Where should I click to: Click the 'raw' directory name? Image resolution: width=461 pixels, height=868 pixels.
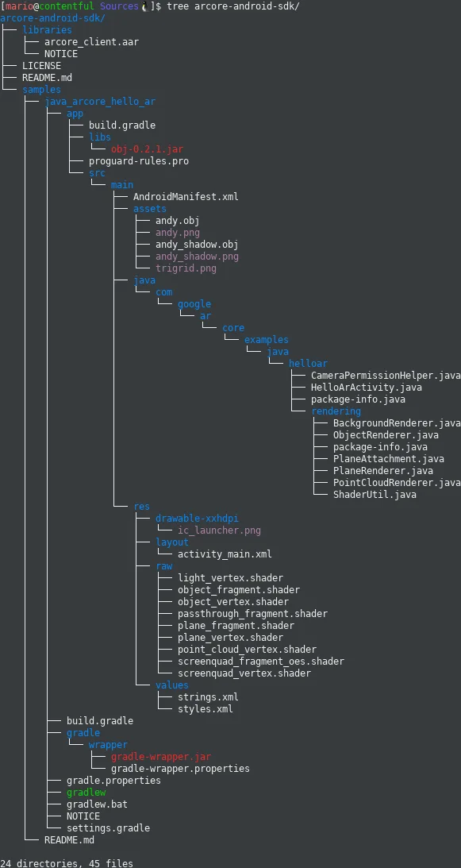coord(163,567)
